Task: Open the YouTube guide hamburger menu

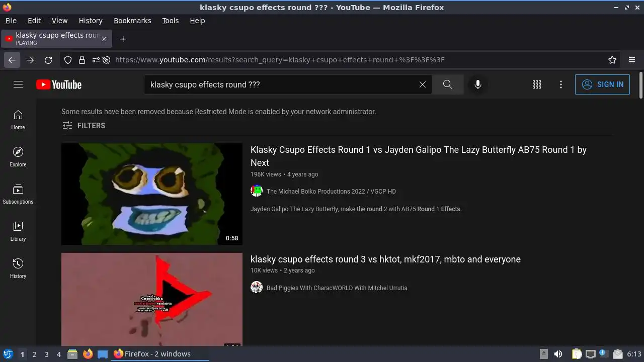Action: (x=18, y=84)
